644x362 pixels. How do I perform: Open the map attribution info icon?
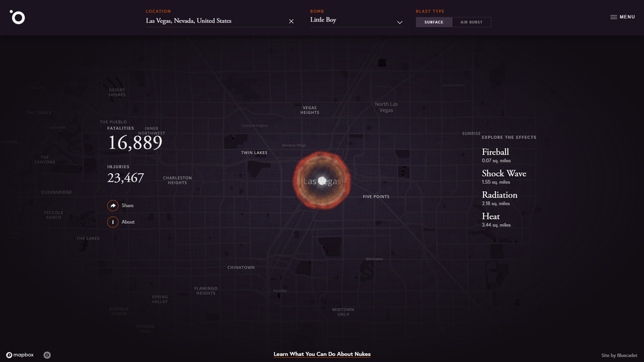coord(47,355)
